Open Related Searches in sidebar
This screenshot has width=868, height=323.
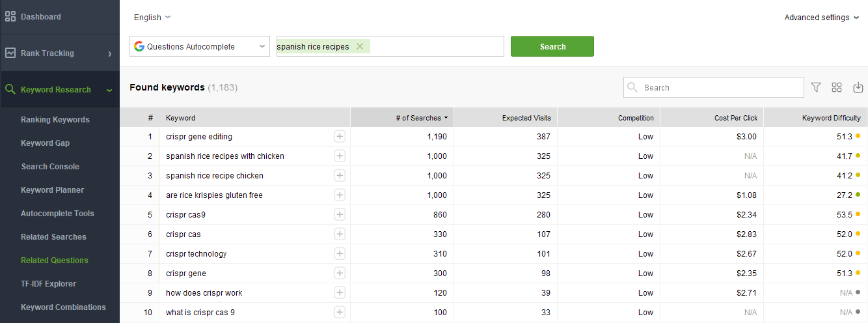(x=53, y=237)
